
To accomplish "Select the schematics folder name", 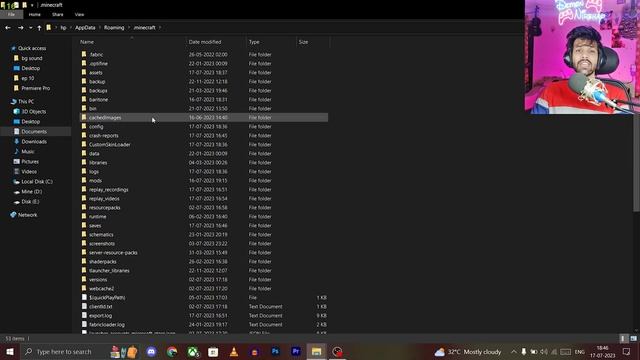I will [101, 235].
